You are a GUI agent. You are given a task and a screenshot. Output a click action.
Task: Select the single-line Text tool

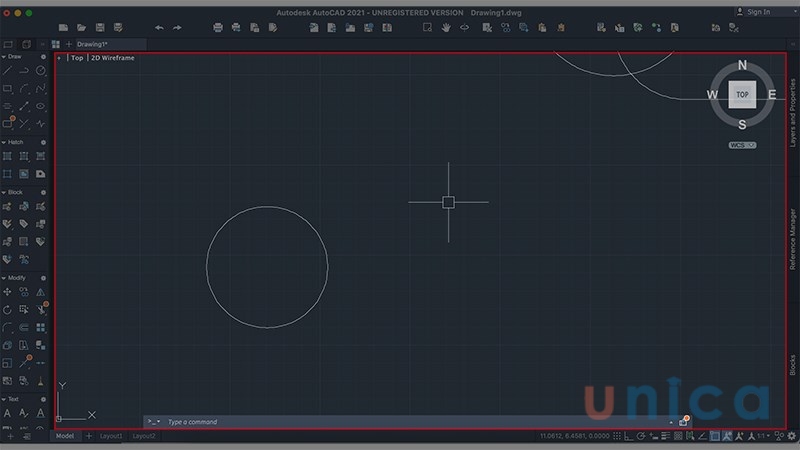(7, 413)
